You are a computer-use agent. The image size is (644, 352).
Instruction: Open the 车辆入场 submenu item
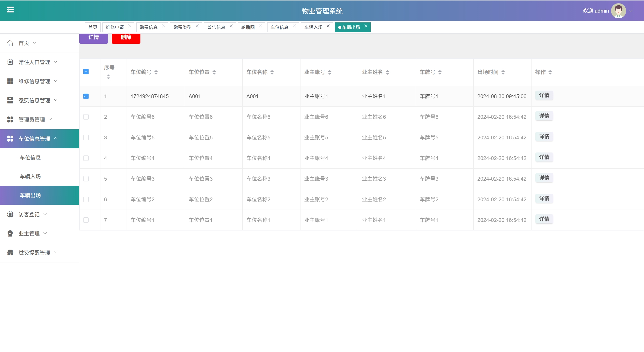(x=30, y=176)
